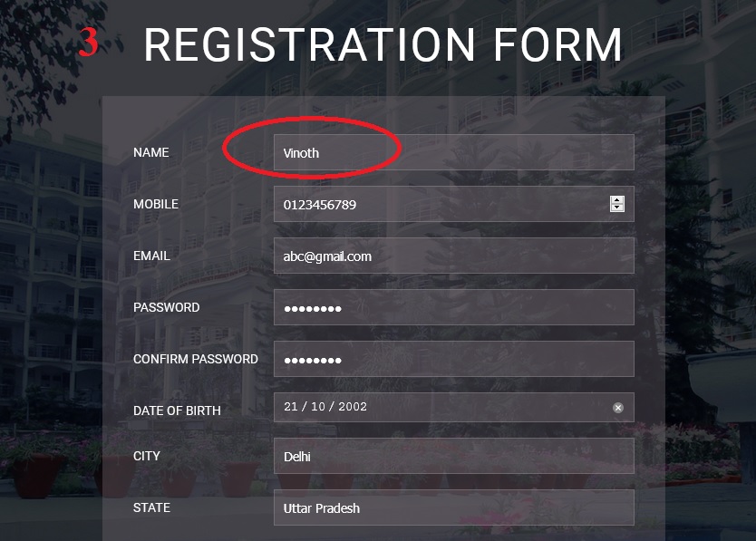This screenshot has width=756, height=541.
Task: Click the DATE OF BIRTH label
Action: pos(177,411)
